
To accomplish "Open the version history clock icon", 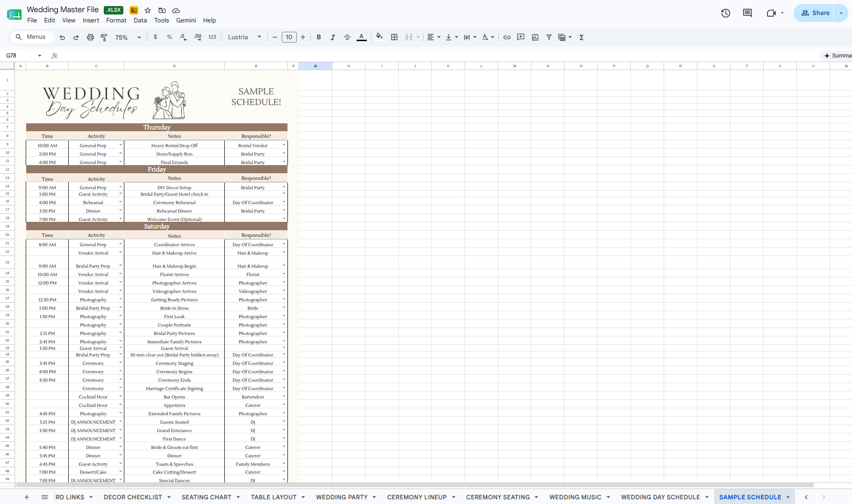I will pos(725,13).
